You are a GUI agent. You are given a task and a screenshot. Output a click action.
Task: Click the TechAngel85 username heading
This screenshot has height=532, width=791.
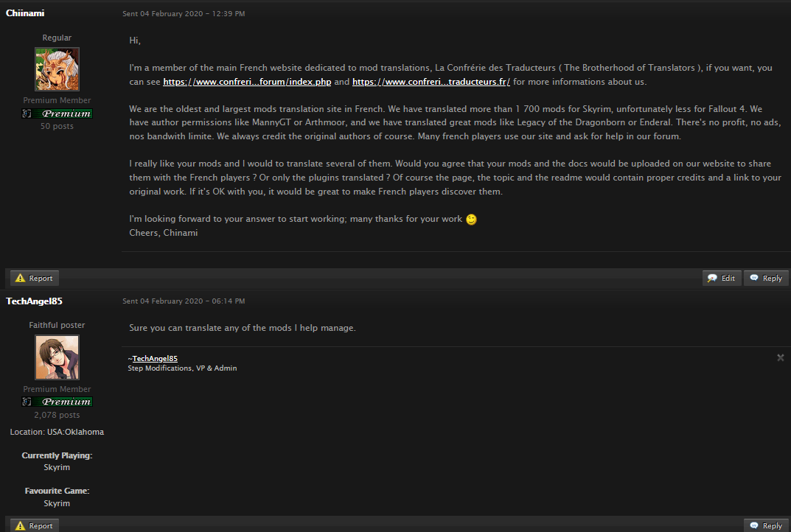(35, 301)
